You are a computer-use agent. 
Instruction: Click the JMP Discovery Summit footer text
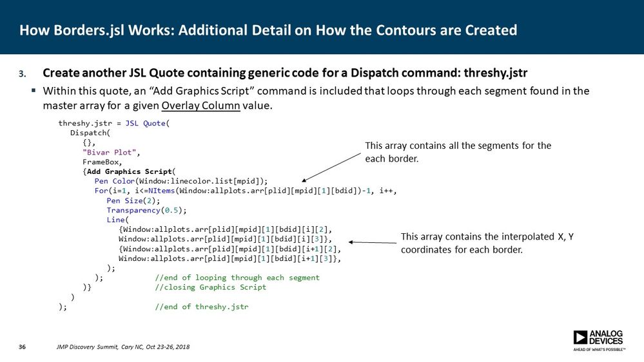123,347
